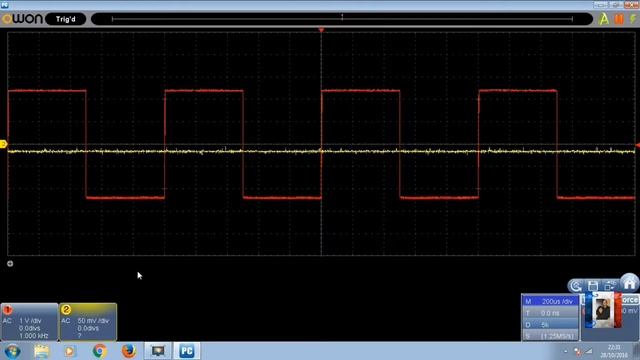Click channel 2 '0.0divs' offset value
The height and width of the screenshot is (360, 640).
click(x=88, y=328)
